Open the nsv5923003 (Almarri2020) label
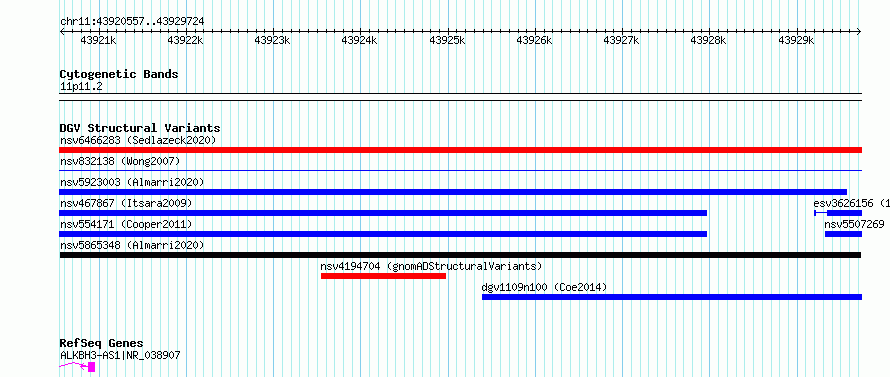 pos(132,182)
